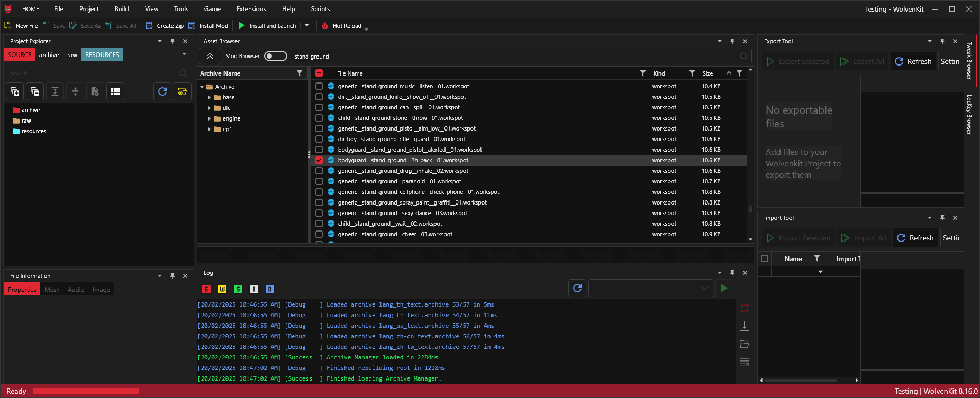Clear the log with the clear icon
Screen dimensions: 980x398
click(x=744, y=362)
